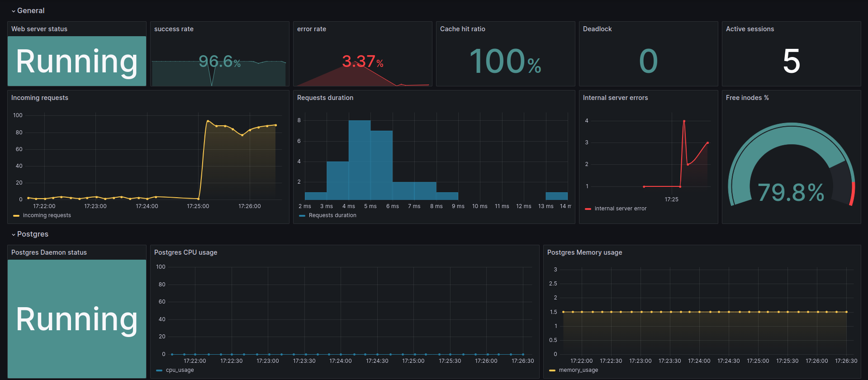Click the Postgres Daemon status Running tile
Screen dimensions: 868x380
click(x=77, y=318)
